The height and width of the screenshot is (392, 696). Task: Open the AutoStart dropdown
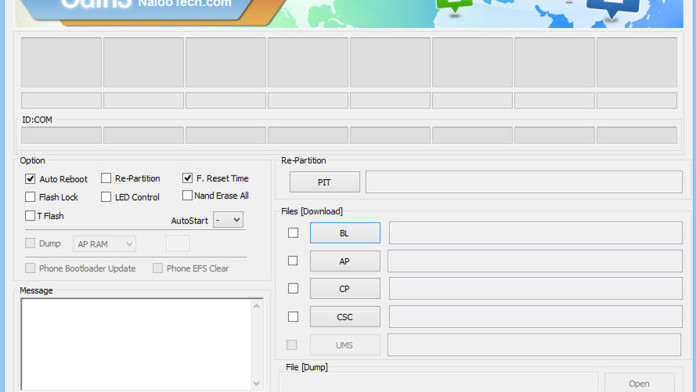coord(228,220)
